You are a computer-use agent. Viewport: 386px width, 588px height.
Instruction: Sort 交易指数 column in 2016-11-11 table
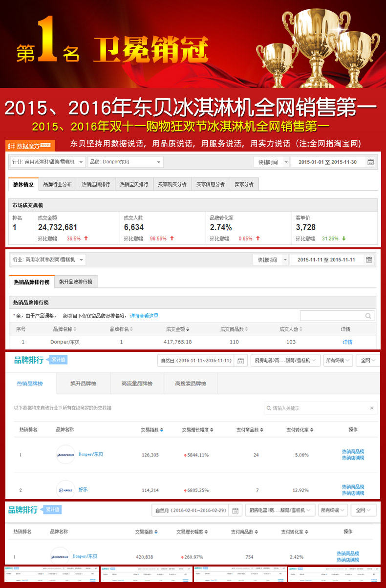(152, 430)
